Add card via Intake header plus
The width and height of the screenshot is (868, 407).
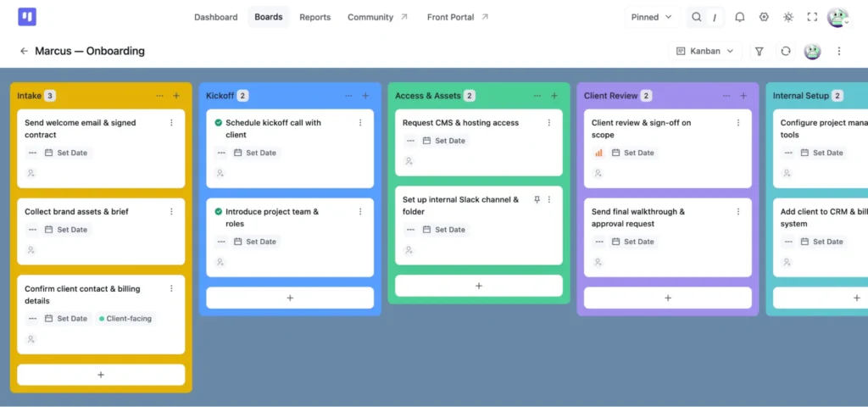coord(176,96)
